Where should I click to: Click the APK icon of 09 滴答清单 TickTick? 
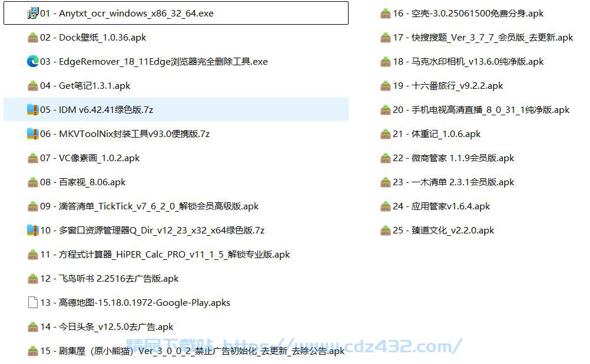click(x=33, y=206)
